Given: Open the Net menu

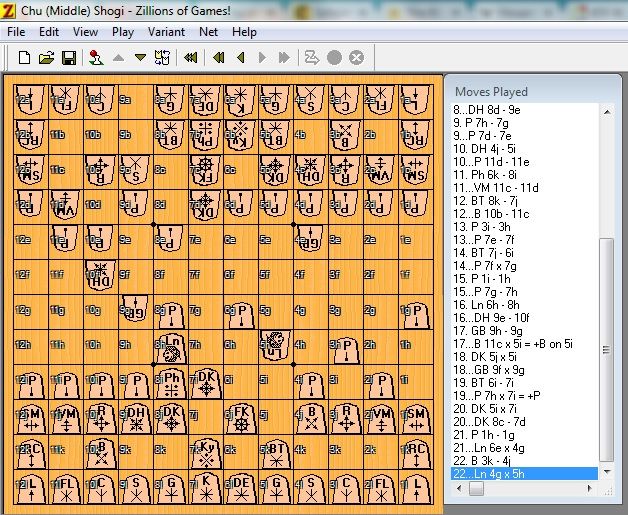Looking at the screenshot, I should [x=208, y=32].
